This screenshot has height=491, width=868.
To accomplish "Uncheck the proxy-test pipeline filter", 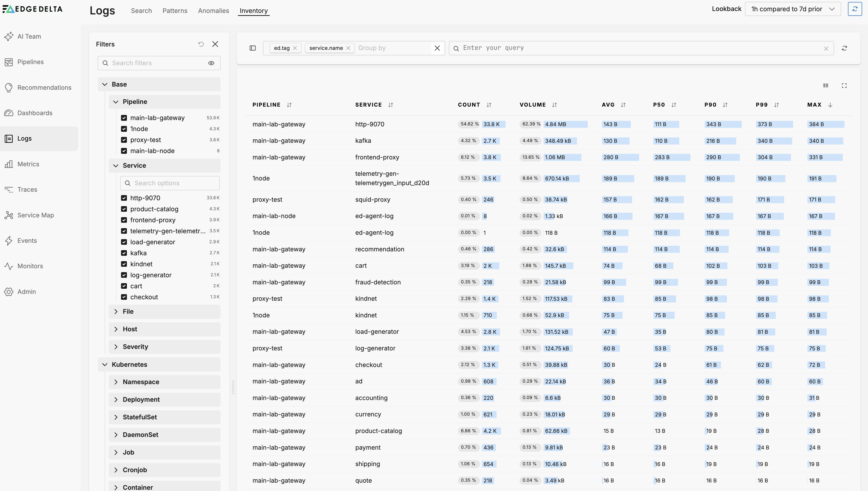I will coord(124,140).
